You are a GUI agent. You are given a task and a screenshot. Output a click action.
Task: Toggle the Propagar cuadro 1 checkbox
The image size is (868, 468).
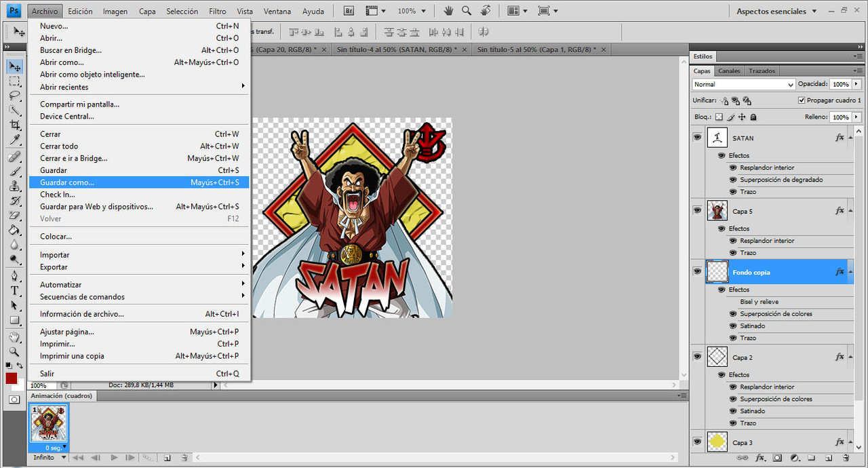click(x=802, y=100)
